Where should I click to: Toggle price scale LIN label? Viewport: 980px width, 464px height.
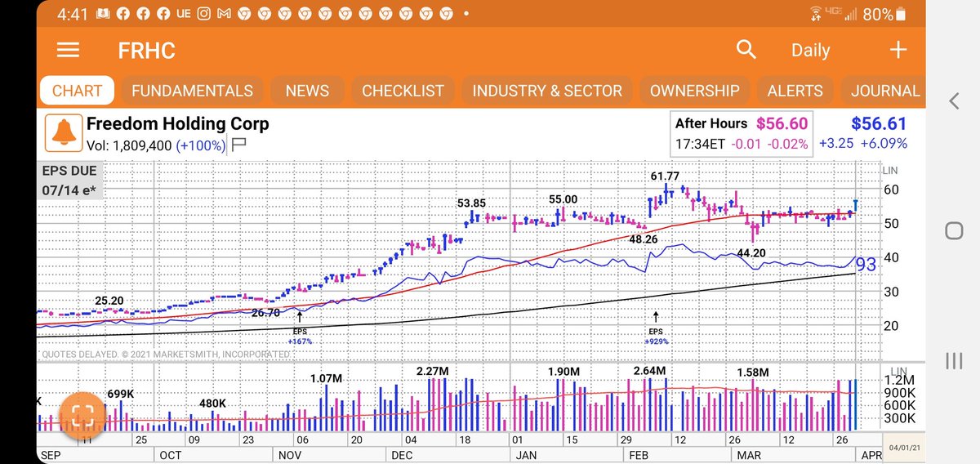889,170
